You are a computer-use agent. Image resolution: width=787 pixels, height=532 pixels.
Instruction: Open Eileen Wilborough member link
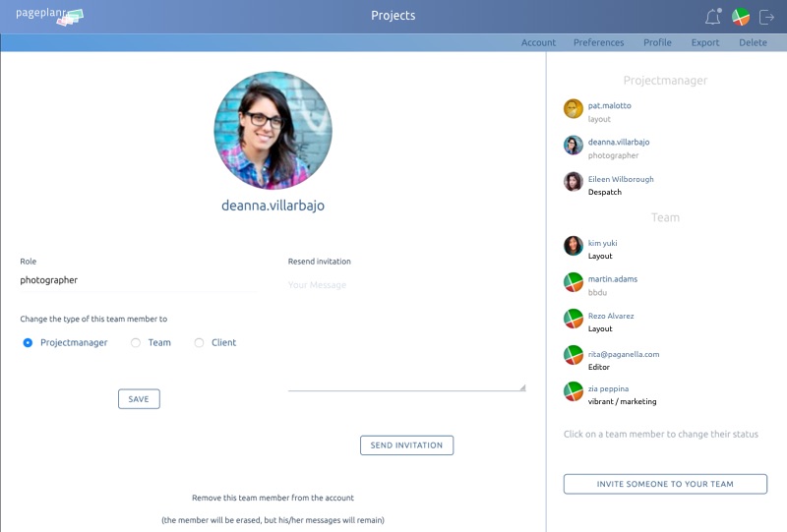coord(621,179)
